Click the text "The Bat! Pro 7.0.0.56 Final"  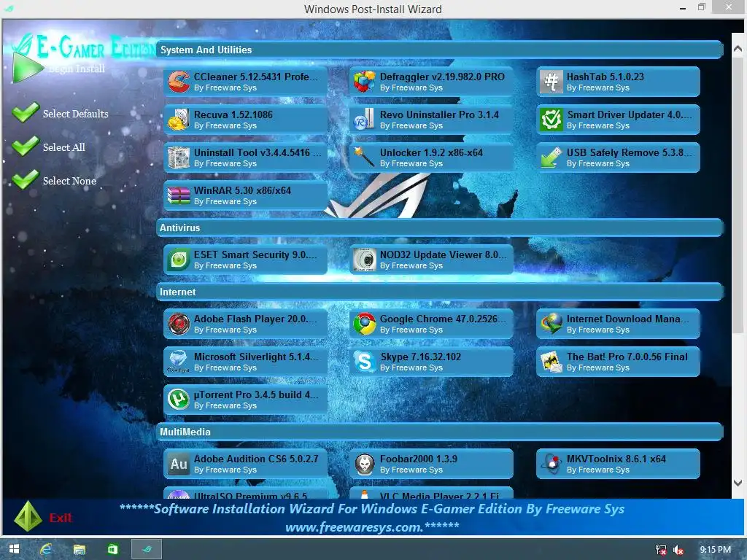click(x=627, y=357)
